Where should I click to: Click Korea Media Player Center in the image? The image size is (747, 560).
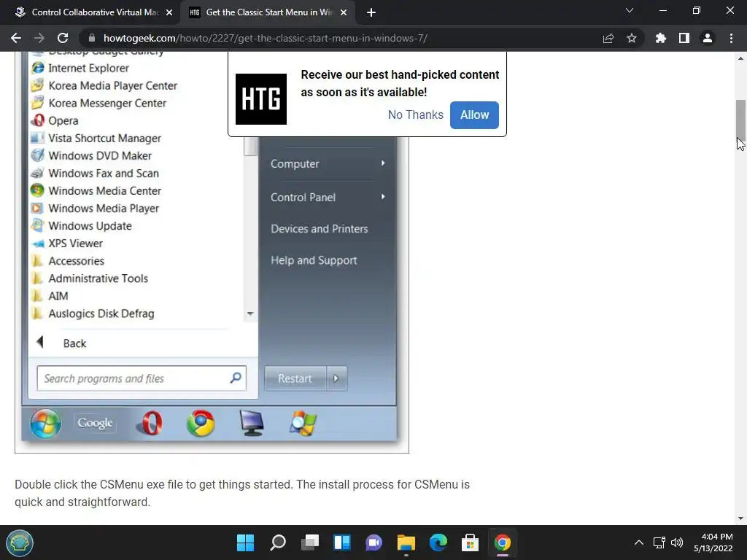tap(104, 86)
